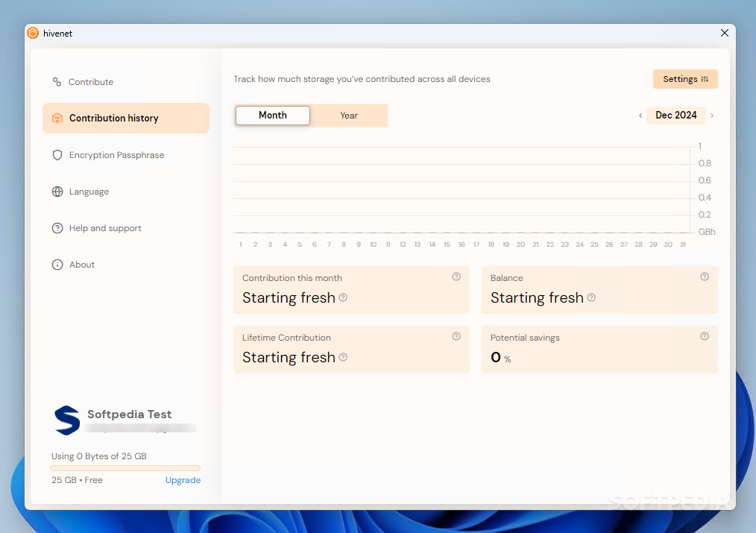Open the Contribute section

click(x=126, y=82)
